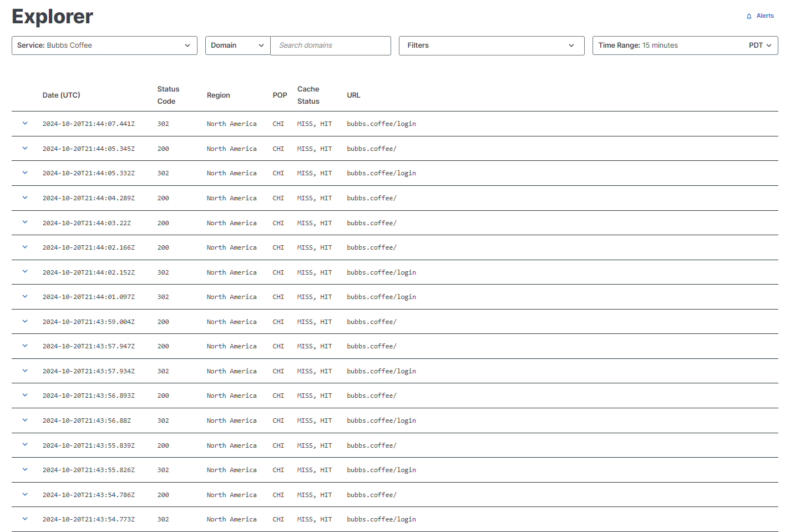Click the URL column header
The width and height of the screenshot is (785, 532).
pos(353,95)
